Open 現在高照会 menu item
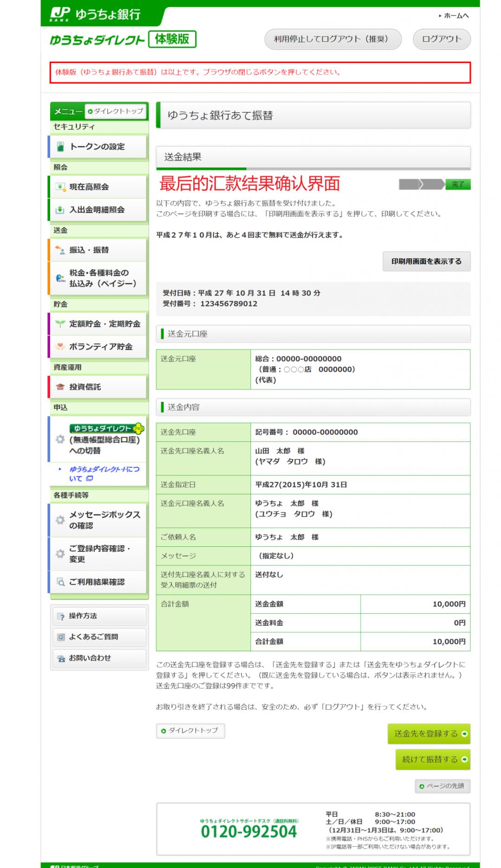 [x=98, y=187]
